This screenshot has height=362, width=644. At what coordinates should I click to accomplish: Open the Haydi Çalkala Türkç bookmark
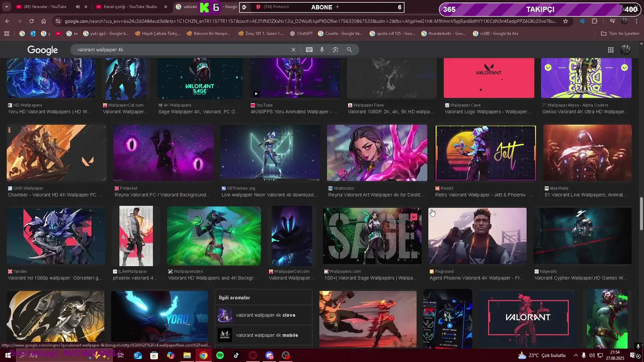156,34
